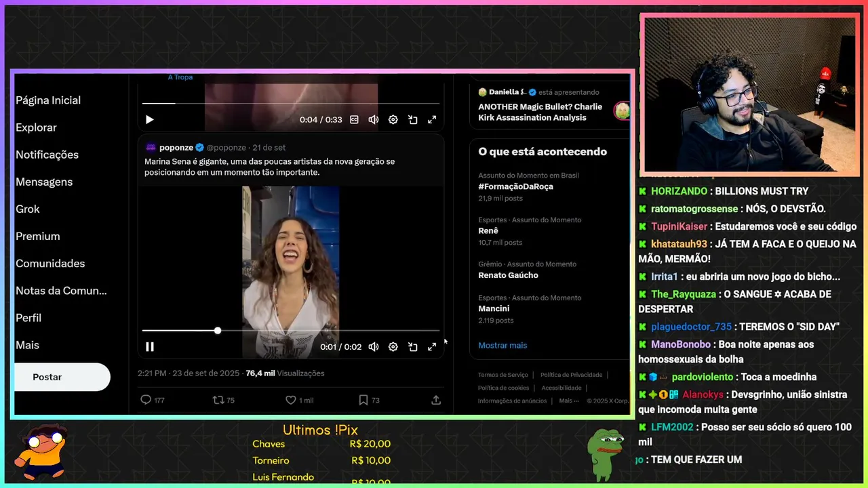Open Perfil from the sidebar

28,317
